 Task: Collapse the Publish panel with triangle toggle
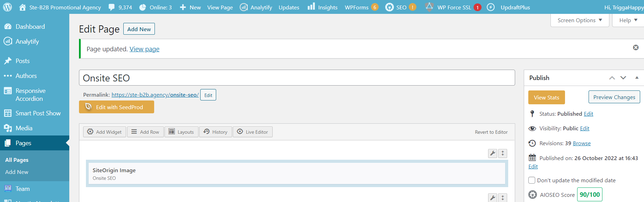coord(637,78)
